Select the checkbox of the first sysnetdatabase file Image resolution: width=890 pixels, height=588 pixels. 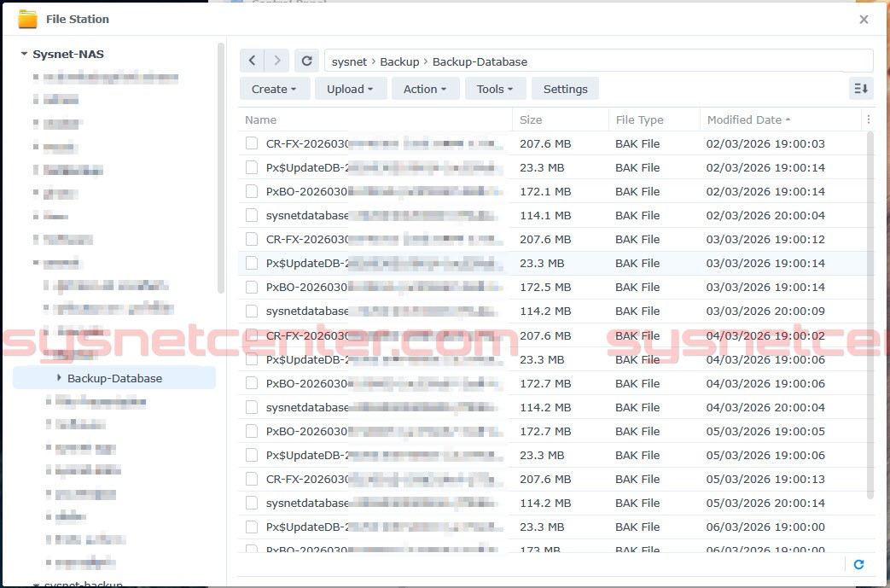[x=251, y=215]
